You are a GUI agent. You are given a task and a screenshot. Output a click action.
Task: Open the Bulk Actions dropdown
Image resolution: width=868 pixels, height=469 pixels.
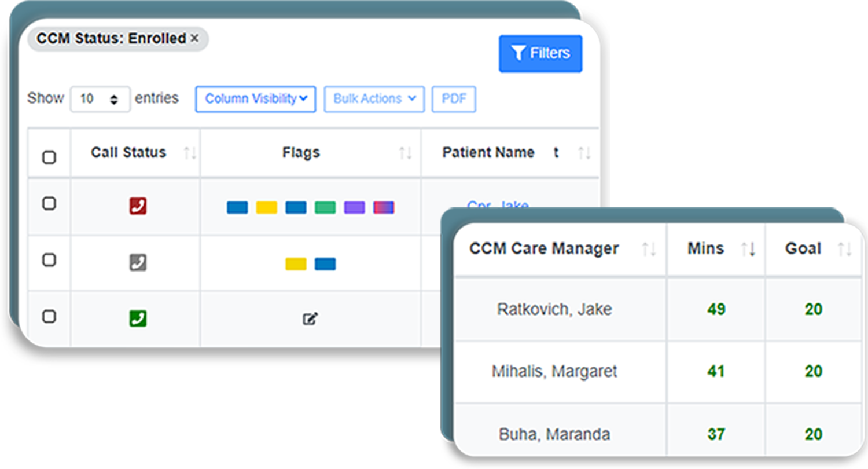373,98
